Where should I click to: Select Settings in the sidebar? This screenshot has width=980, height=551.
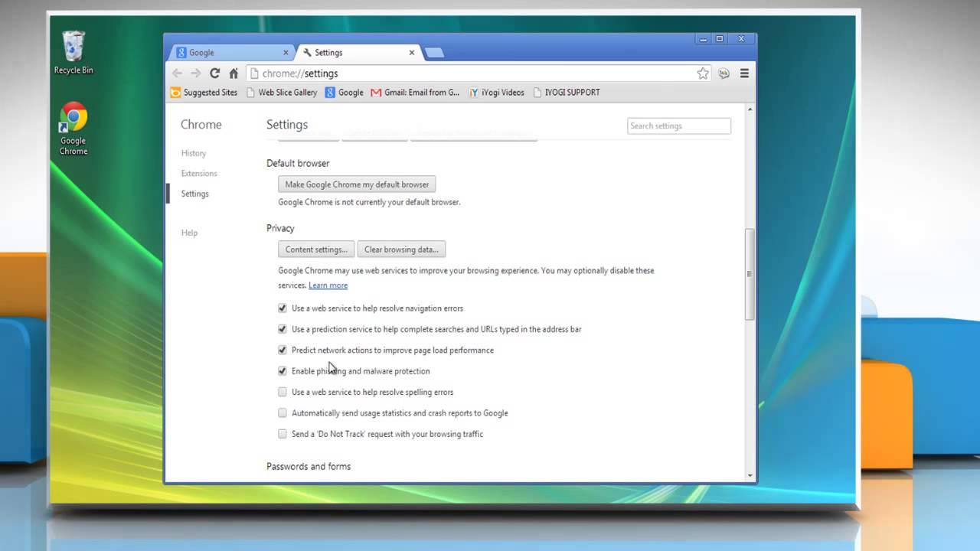194,194
